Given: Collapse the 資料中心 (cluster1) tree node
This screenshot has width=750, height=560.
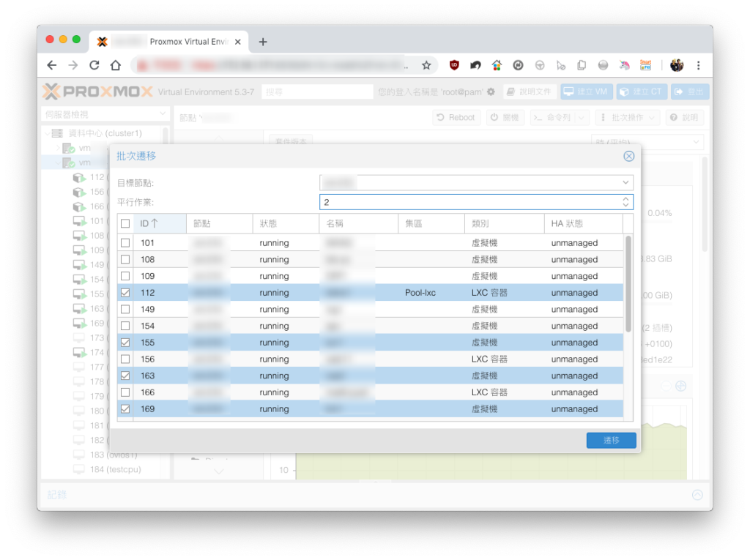Looking at the screenshot, I should coord(48,133).
